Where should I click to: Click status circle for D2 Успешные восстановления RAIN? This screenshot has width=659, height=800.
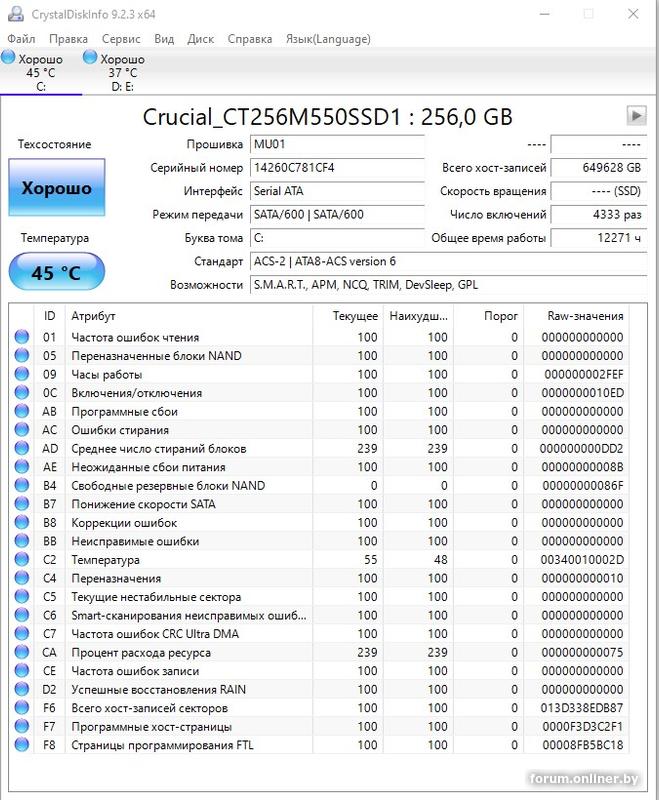tap(22, 689)
